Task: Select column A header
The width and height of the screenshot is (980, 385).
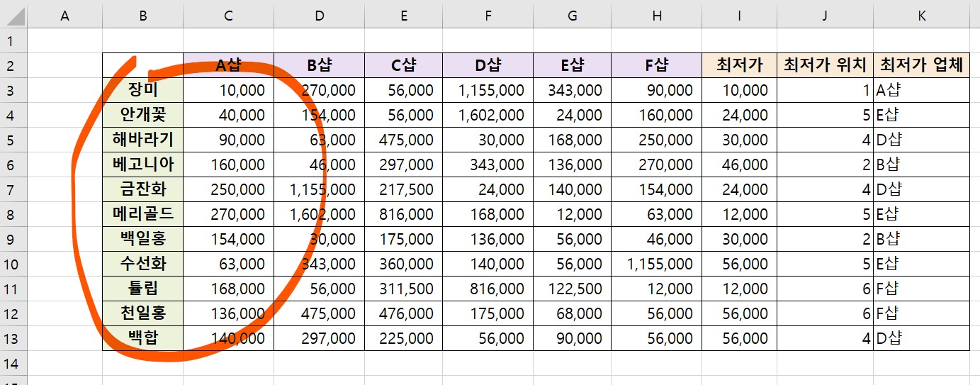Action: (64, 15)
